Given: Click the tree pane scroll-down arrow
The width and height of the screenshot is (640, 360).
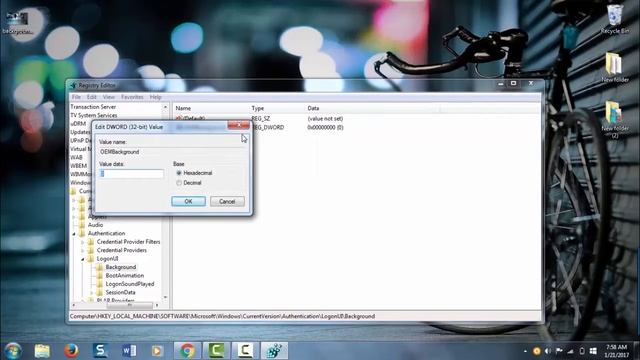Looking at the screenshot, I should (165, 298).
